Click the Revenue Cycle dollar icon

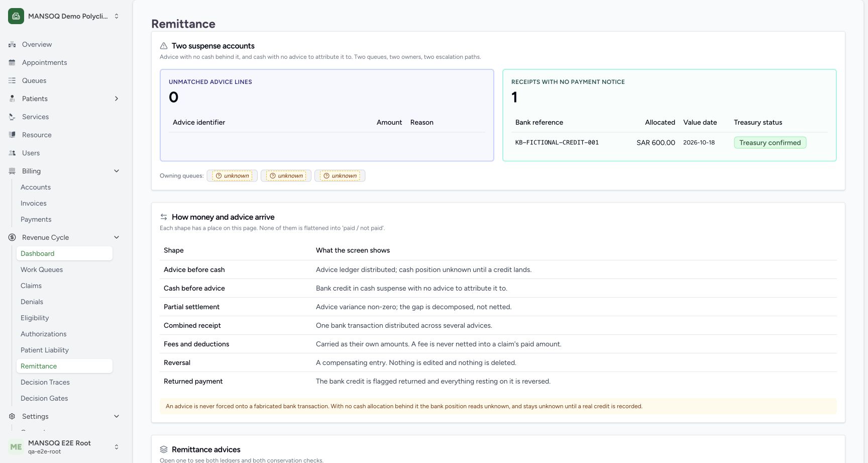(12, 237)
